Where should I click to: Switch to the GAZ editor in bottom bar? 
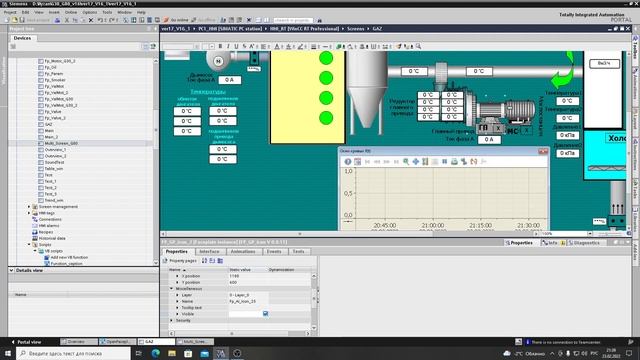click(156, 342)
